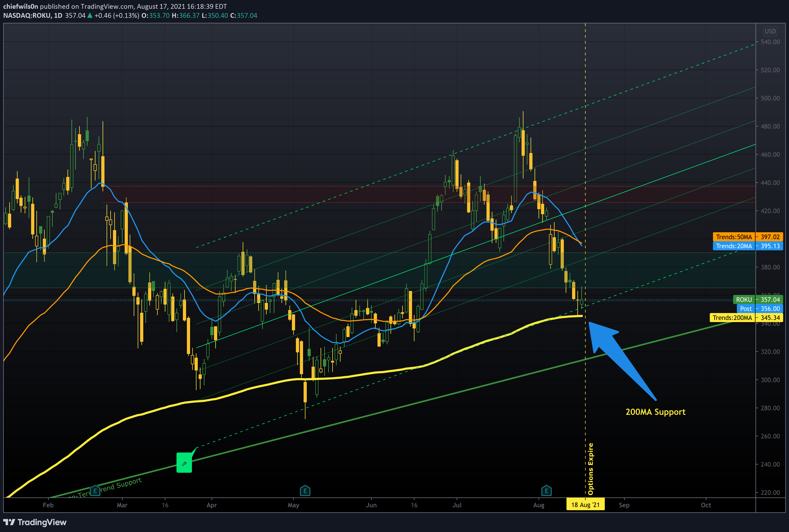
Task: Click the 220.00 price axis label
Action: [x=770, y=493]
